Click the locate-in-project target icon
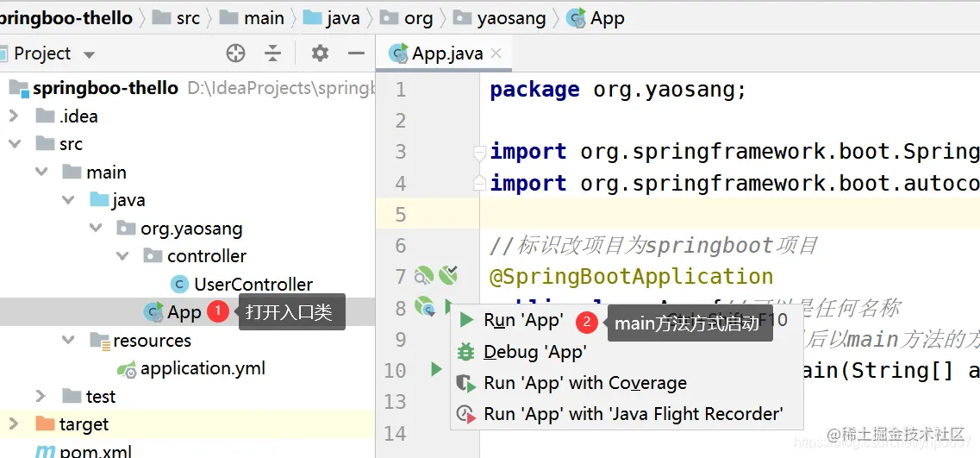980x458 pixels. tap(235, 53)
